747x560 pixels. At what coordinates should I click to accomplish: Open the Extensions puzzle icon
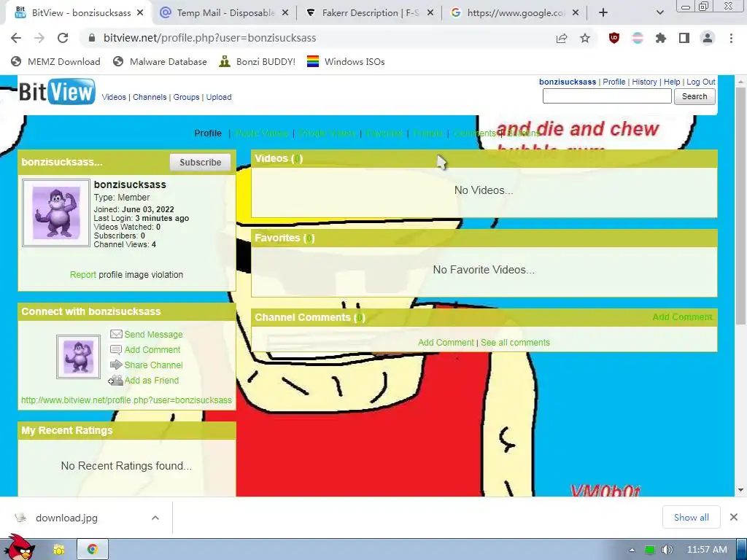[661, 38]
